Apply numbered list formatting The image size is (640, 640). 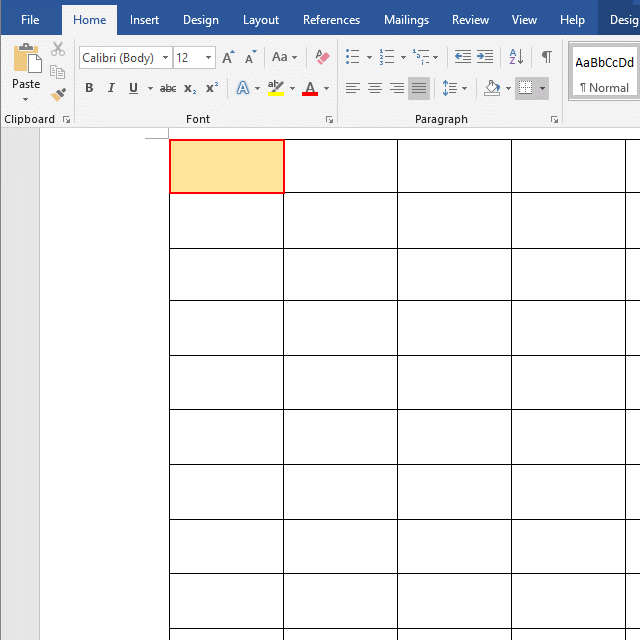point(387,57)
